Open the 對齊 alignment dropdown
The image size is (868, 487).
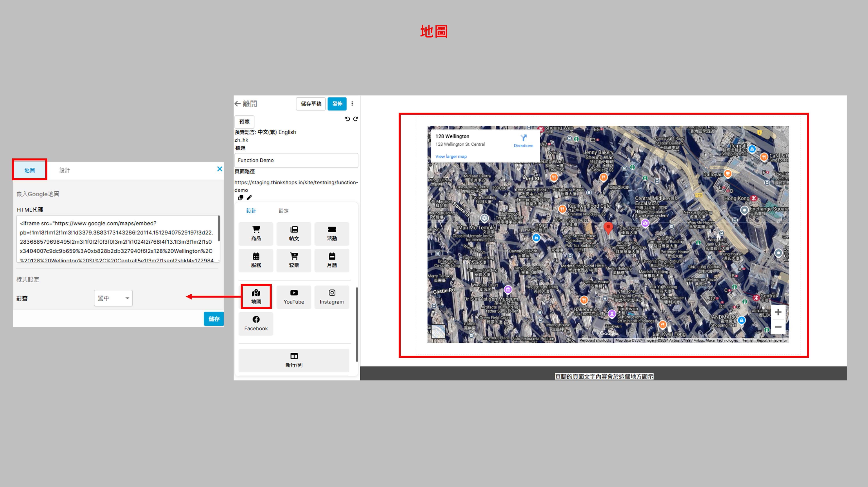pyautogui.click(x=113, y=298)
